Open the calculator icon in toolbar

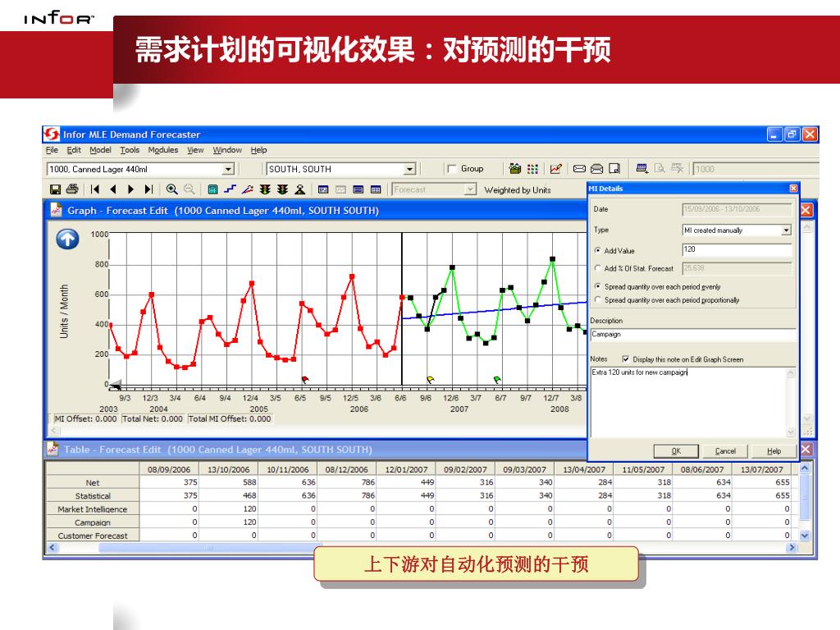pyautogui.click(x=212, y=189)
